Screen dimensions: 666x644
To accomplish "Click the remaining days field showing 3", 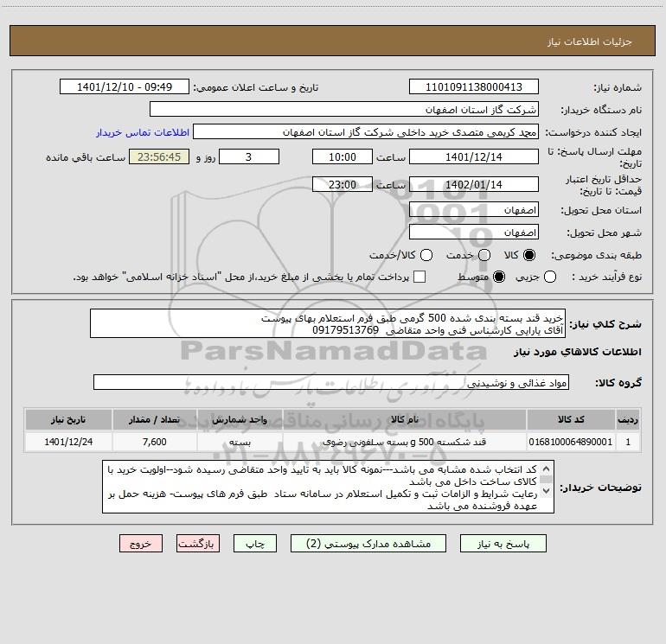I will click(249, 156).
